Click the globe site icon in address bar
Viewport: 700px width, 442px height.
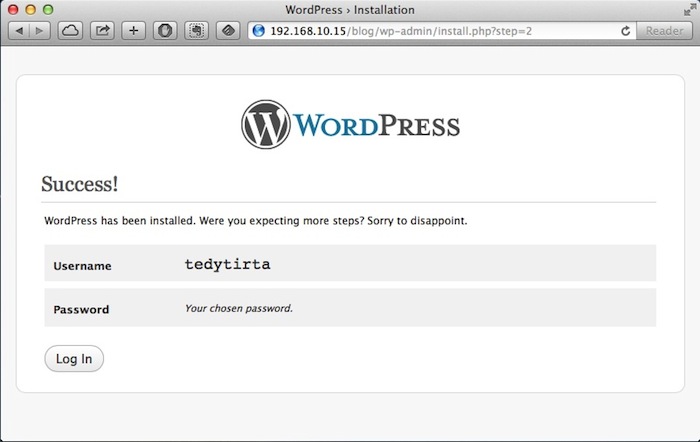pyautogui.click(x=259, y=31)
